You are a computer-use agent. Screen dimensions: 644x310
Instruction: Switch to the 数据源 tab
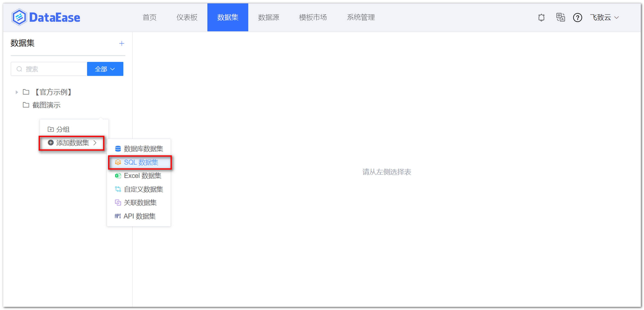pos(269,17)
